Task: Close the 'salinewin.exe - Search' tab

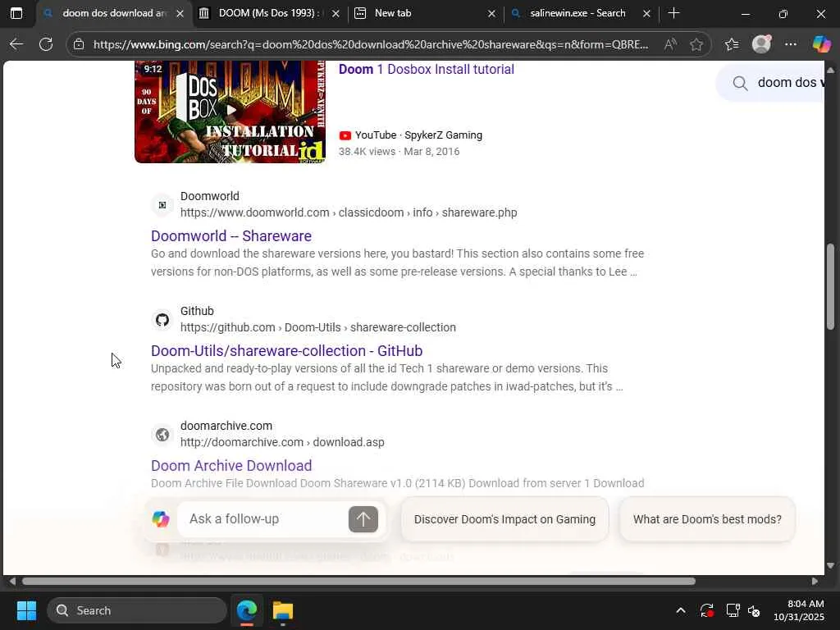Action: tap(646, 13)
